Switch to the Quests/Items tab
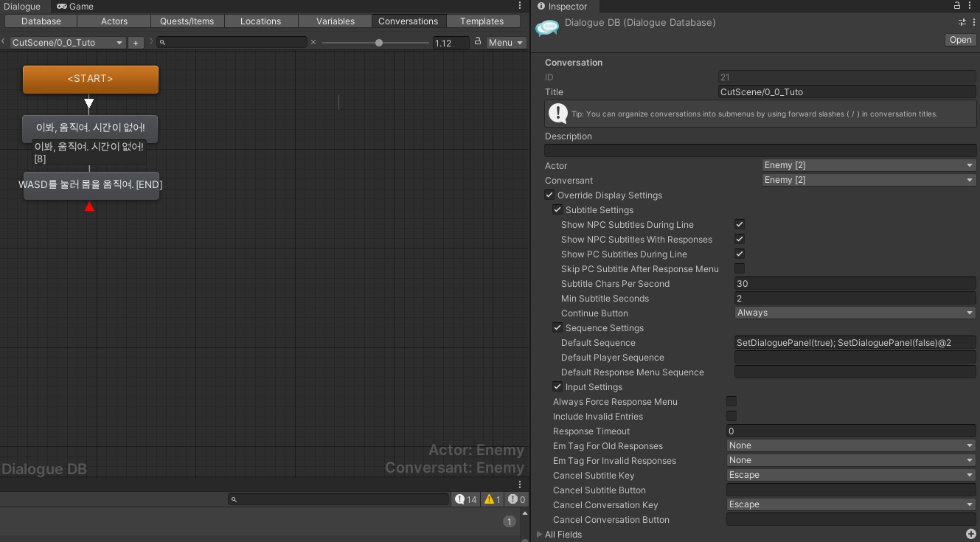Image resolution: width=980 pixels, height=542 pixels. point(187,21)
